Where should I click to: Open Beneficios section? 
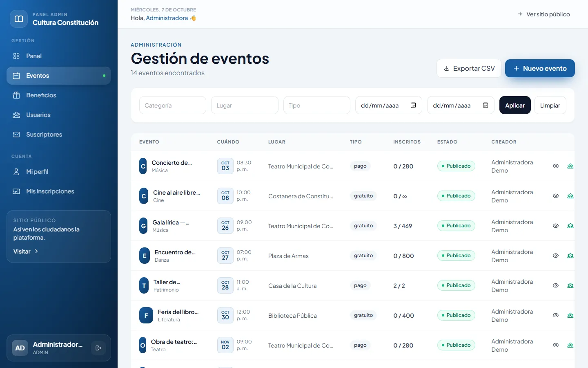tap(59, 95)
